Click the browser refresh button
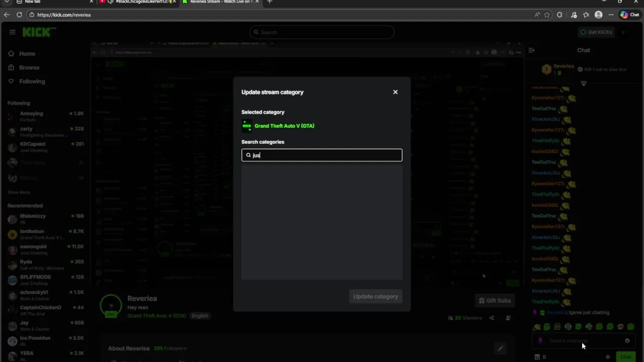The image size is (644, 362). point(19,15)
